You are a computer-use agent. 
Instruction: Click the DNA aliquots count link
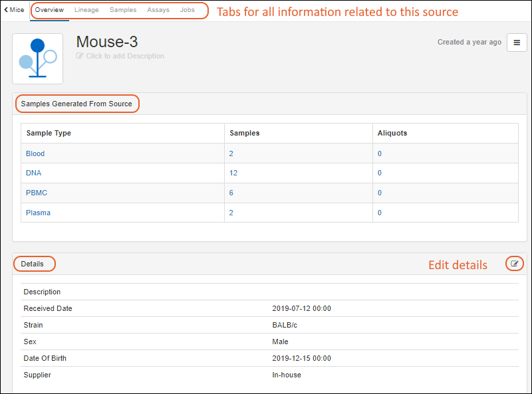[380, 173]
